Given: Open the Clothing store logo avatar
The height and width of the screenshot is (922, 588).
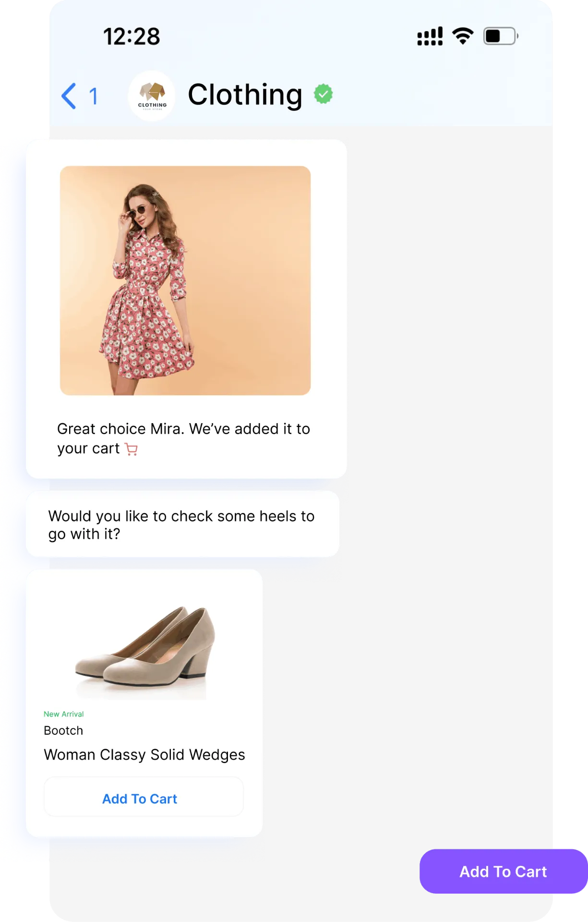Looking at the screenshot, I should pyautogui.click(x=152, y=96).
